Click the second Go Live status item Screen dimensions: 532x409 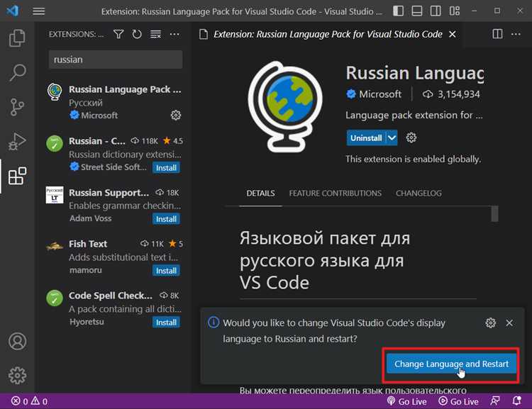tap(458, 401)
